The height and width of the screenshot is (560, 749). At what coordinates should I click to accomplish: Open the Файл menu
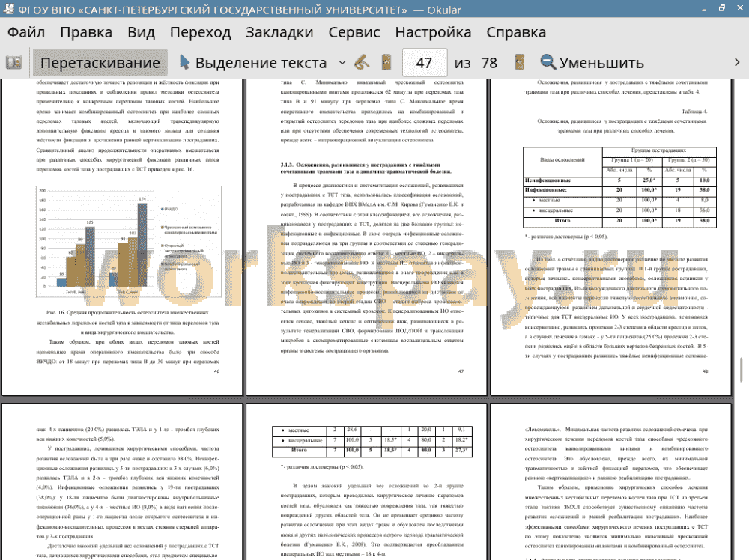click(26, 32)
